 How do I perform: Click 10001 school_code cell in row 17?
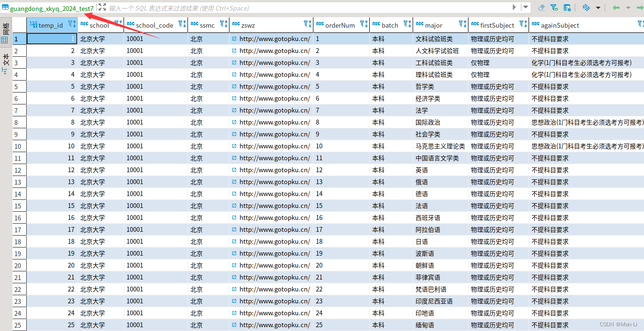[x=156, y=229]
